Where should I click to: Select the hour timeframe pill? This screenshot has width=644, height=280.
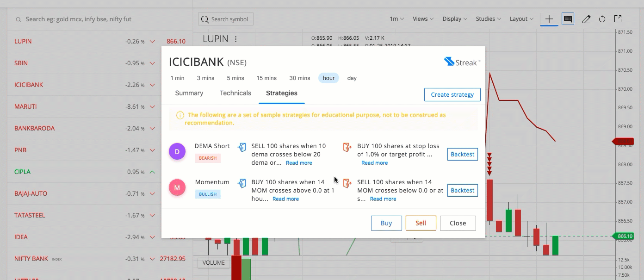click(329, 78)
